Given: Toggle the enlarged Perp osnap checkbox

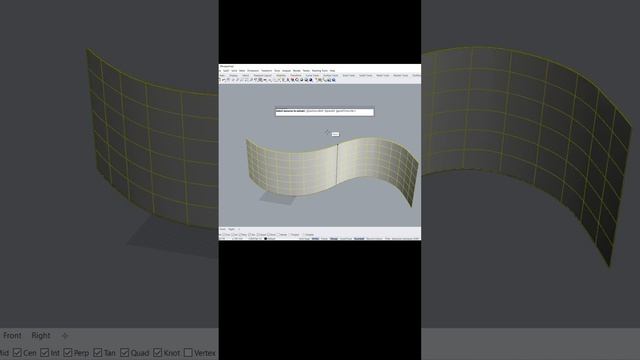Looking at the screenshot, I should 68,353.
